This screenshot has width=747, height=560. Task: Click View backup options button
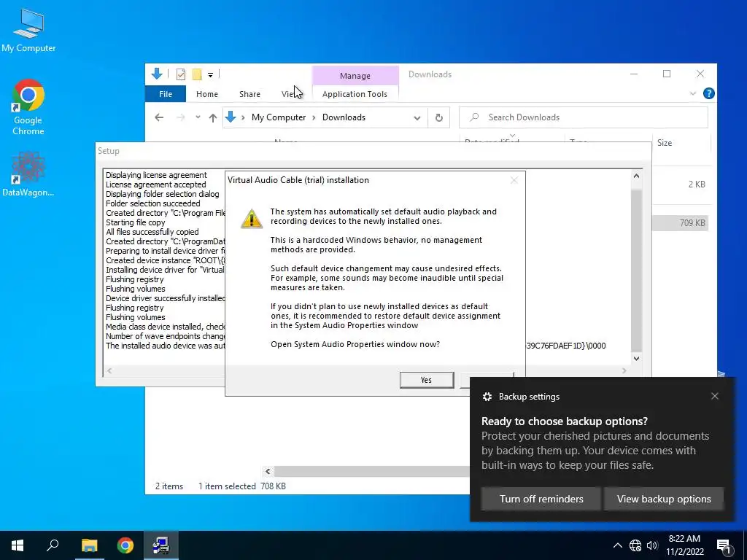(664, 499)
